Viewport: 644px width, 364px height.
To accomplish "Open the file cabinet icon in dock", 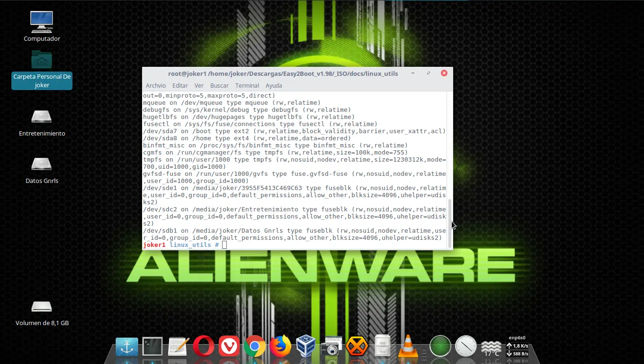I will [382, 347].
